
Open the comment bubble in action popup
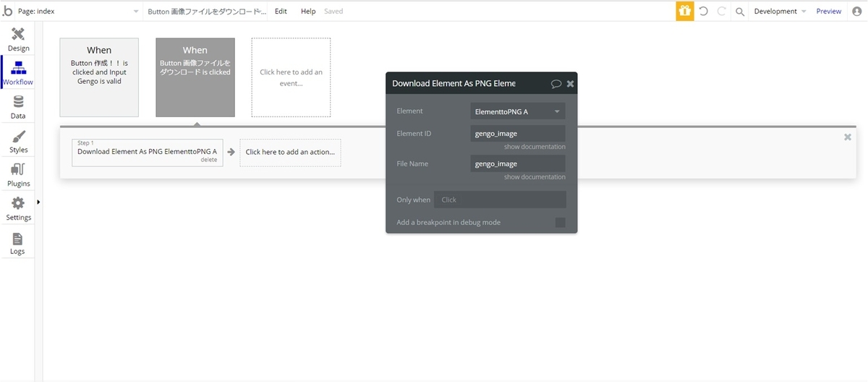[x=556, y=84]
